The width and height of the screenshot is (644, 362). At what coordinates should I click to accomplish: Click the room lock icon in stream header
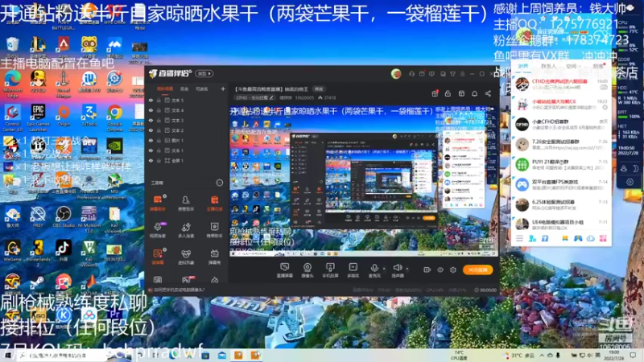448,93
